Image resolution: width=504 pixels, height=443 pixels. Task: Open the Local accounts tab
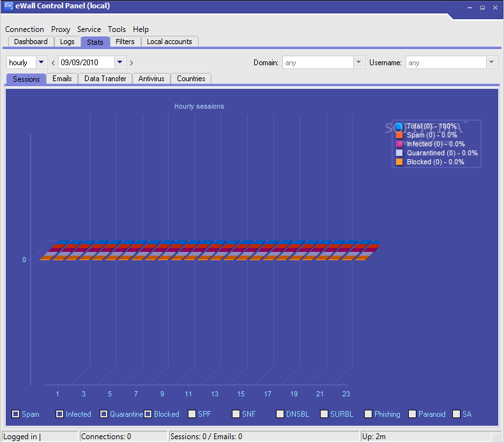coord(169,42)
